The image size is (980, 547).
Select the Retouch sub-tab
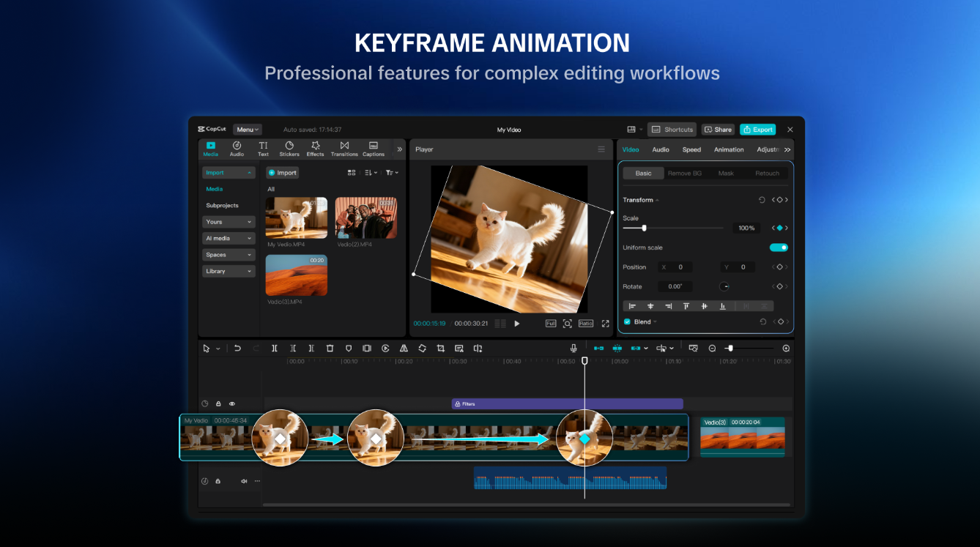768,174
